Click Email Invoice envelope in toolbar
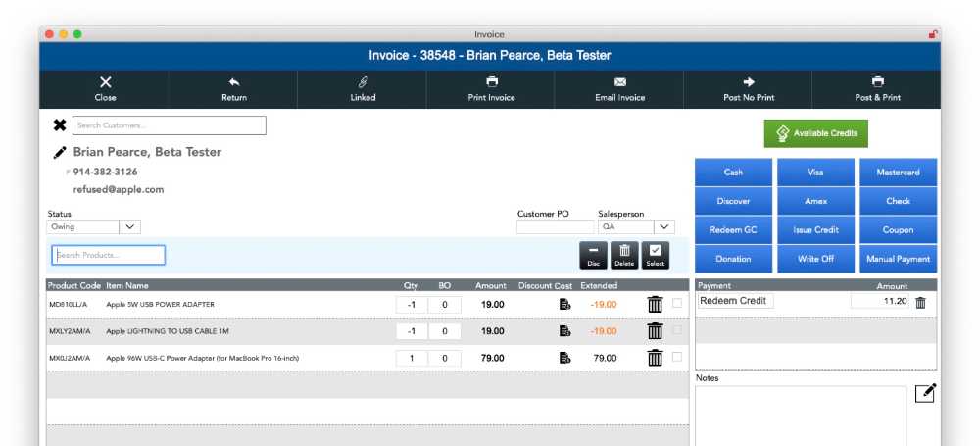 point(619,89)
